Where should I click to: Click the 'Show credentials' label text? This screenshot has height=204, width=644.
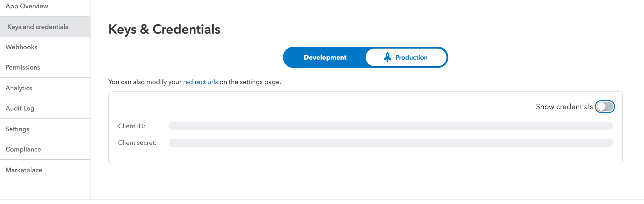pos(564,107)
